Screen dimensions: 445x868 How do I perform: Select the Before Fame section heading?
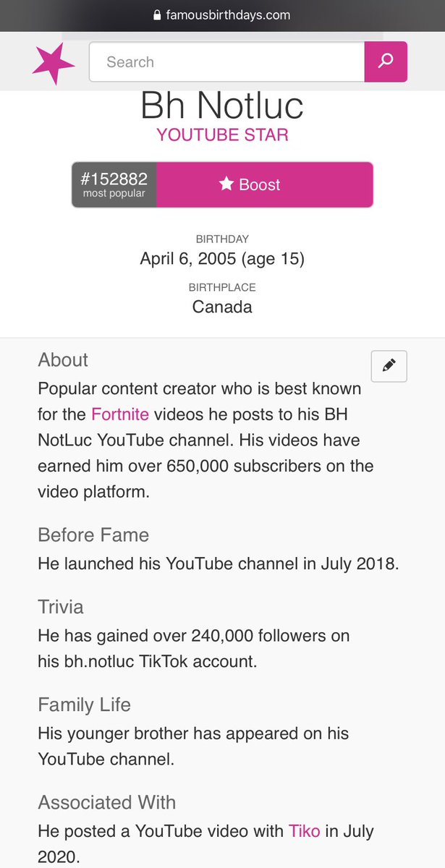coord(93,535)
